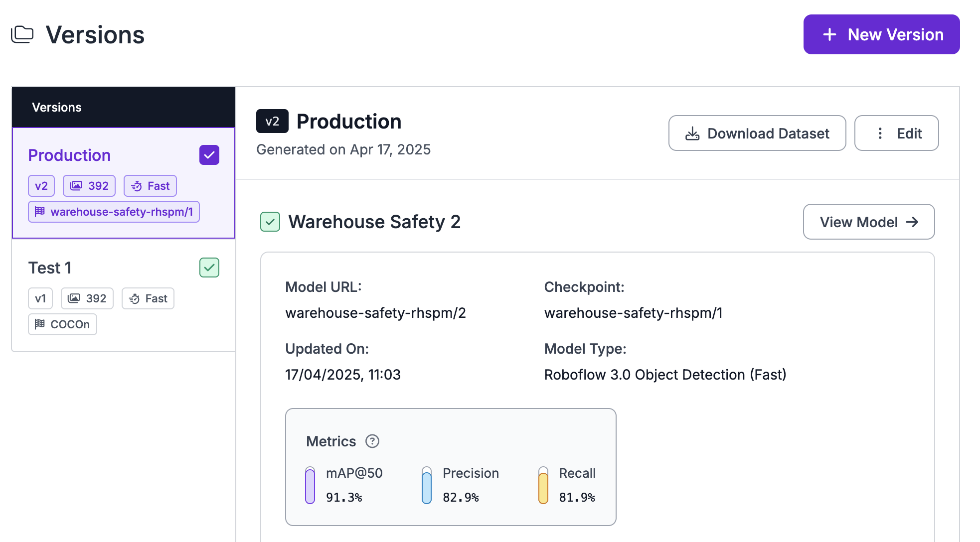Click the Metrics help question mark icon
The height and width of the screenshot is (542, 980).
(x=372, y=441)
